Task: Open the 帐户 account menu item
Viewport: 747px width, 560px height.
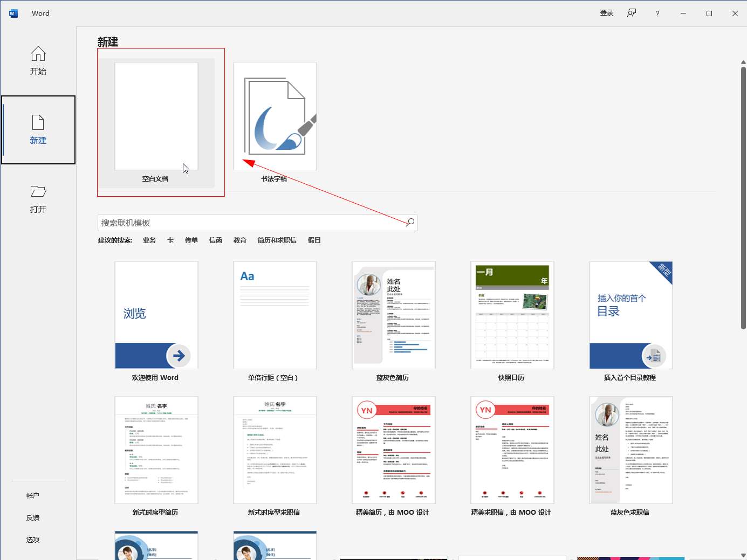Action: click(33, 495)
